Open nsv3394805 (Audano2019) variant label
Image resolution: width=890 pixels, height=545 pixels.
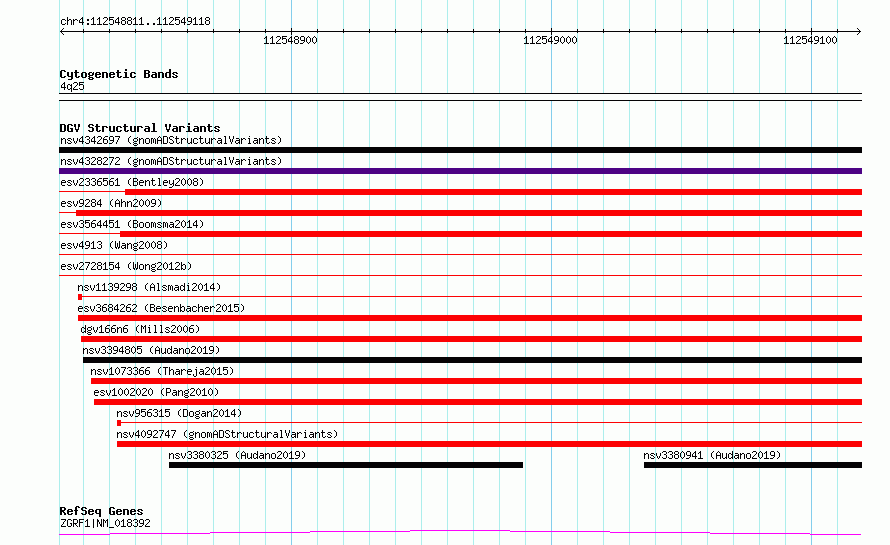tap(151, 350)
